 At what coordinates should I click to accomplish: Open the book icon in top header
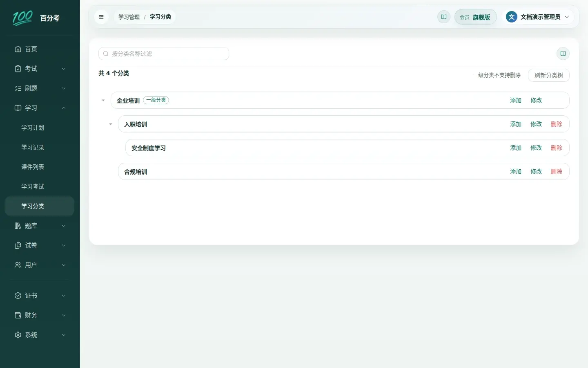(x=444, y=17)
